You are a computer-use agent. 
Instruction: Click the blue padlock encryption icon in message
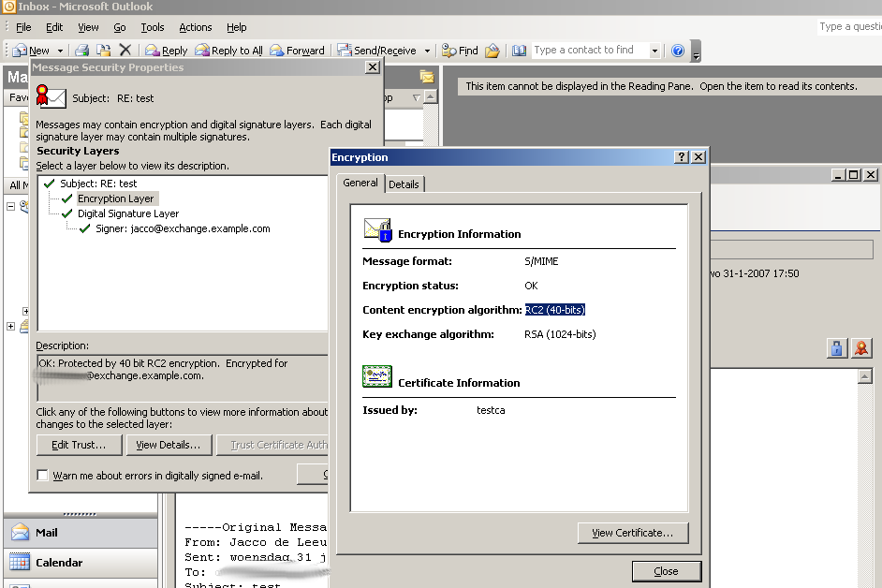pos(837,348)
